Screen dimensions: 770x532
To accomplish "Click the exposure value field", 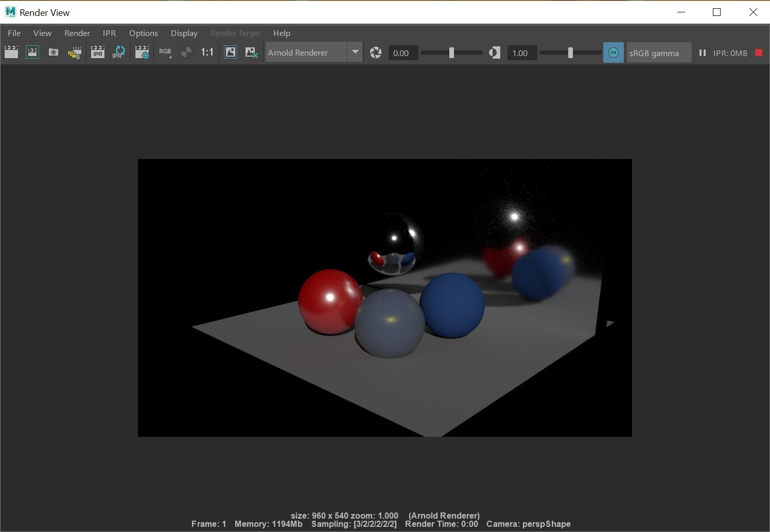I will click(402, 52).
